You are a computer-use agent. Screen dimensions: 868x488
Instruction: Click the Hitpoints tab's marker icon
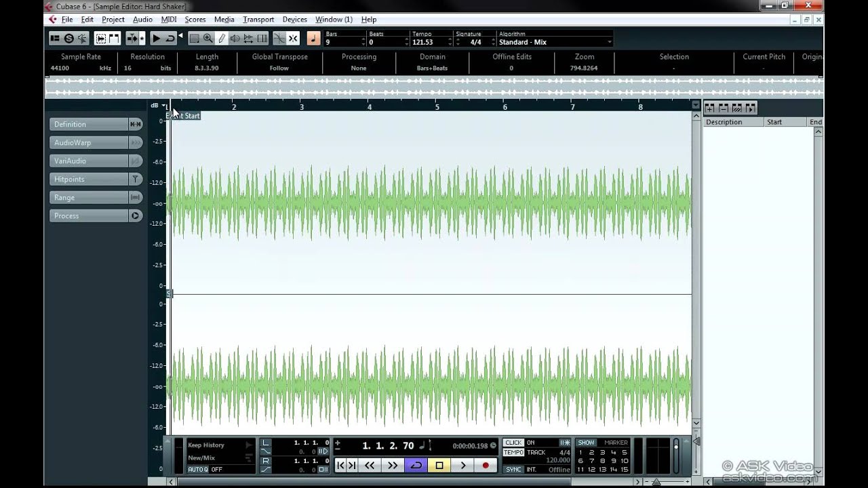(136, 179)
